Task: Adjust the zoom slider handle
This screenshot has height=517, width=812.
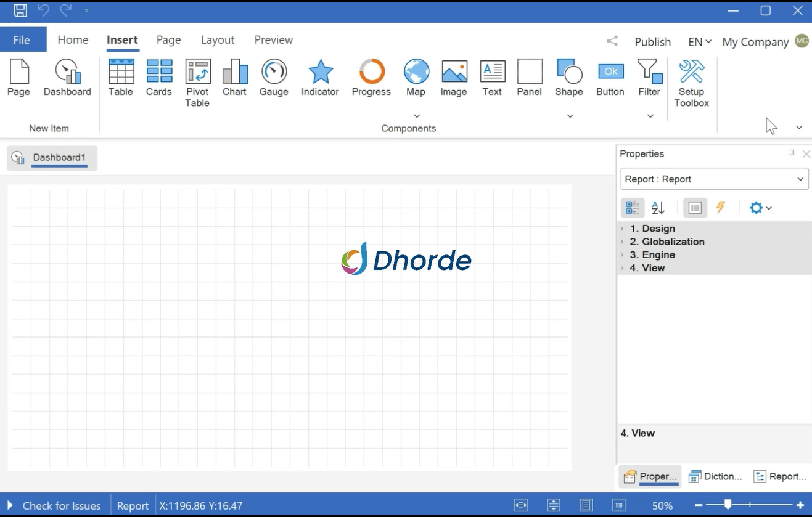Action: click(728, 505)
